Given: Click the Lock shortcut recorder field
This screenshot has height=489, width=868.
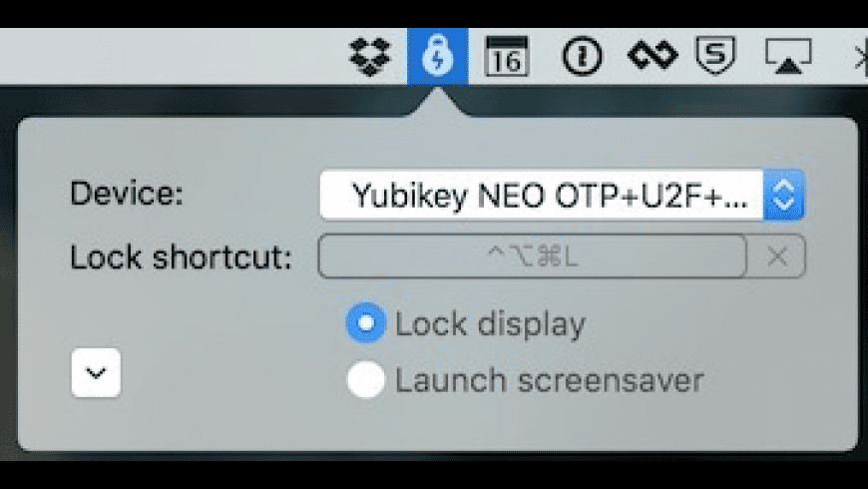Looking at the screenshot, I should (532, 256).
